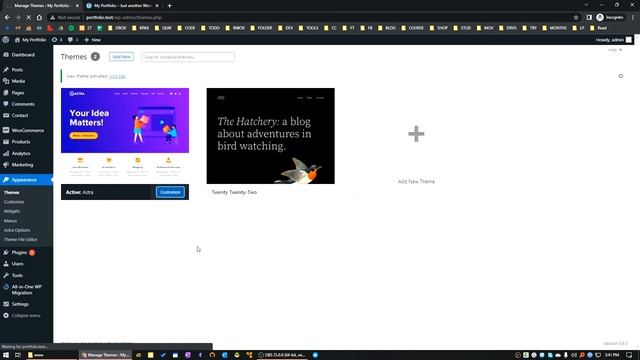Click the browser back arrow
The image size is (640, 360).
click(7, 18)
